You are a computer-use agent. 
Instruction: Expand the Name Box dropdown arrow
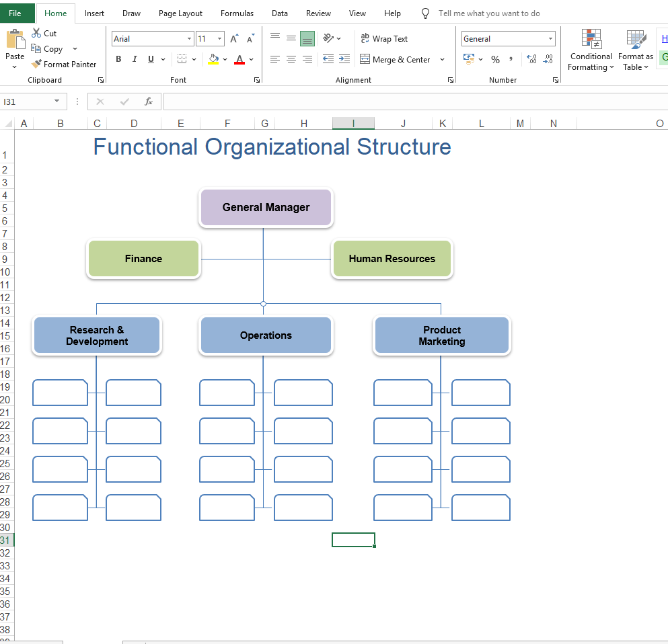click(x=57, y=102)
